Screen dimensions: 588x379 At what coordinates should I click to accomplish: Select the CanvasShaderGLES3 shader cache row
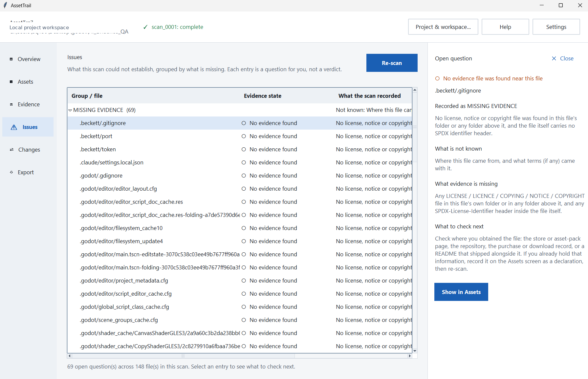tap(240, 333)
